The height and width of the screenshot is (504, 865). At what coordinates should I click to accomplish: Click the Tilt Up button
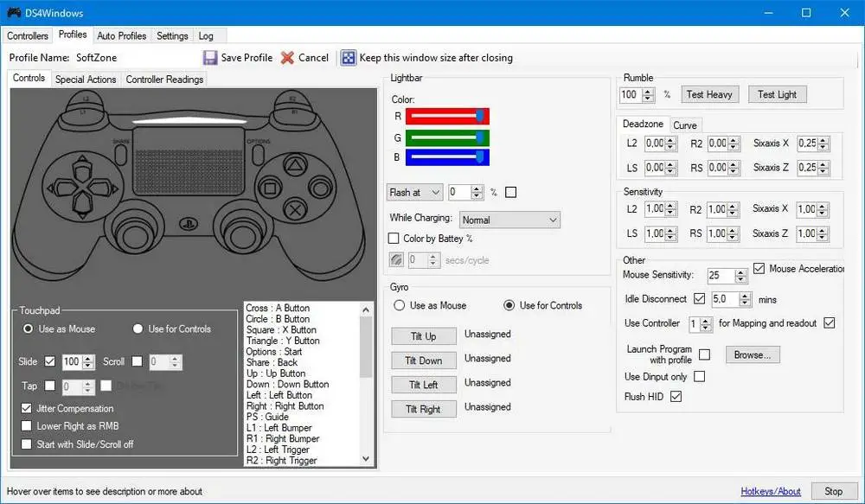tap(423, 335)
